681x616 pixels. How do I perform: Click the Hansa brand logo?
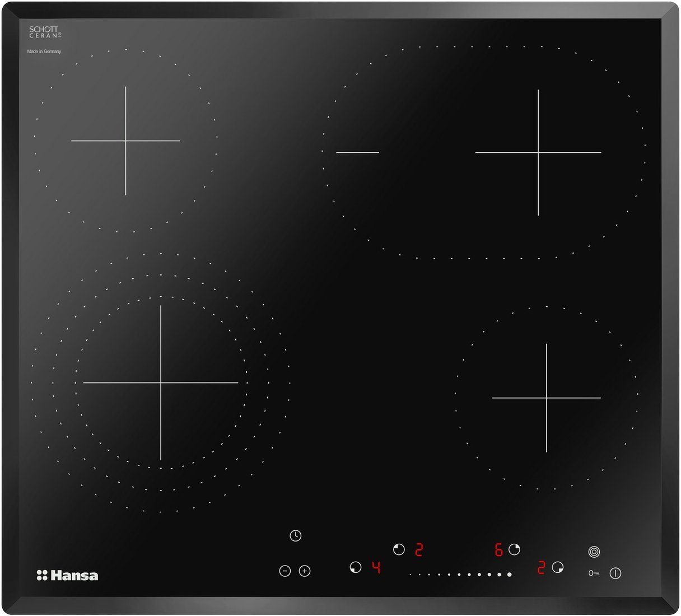tap(67, 576)
